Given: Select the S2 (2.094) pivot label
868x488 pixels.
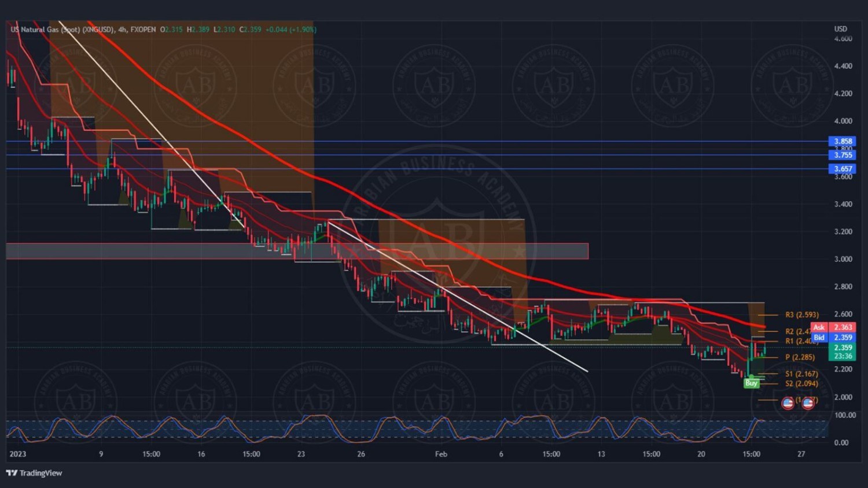Looking at the screenshot, I should click(x=801, y=384).
